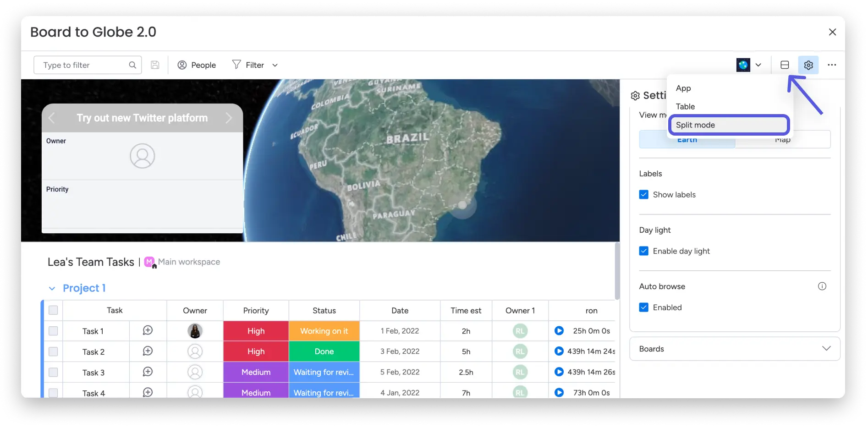Click the owner photo for Task 1

195,331
